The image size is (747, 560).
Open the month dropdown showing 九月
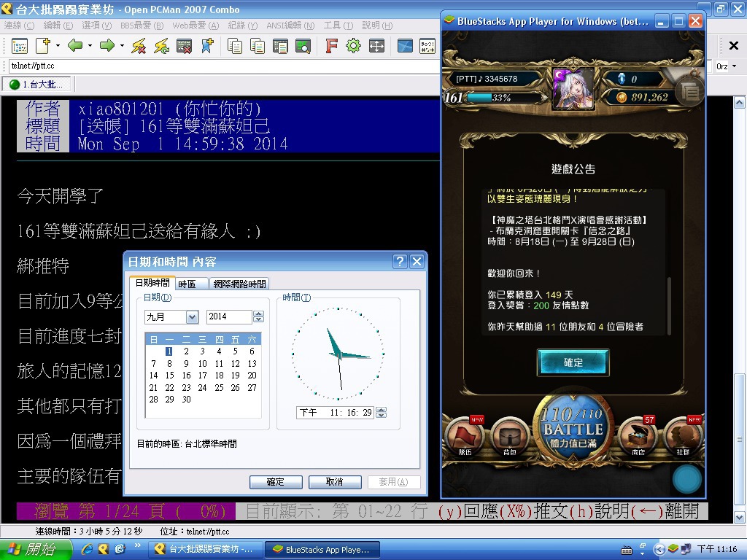171,317
